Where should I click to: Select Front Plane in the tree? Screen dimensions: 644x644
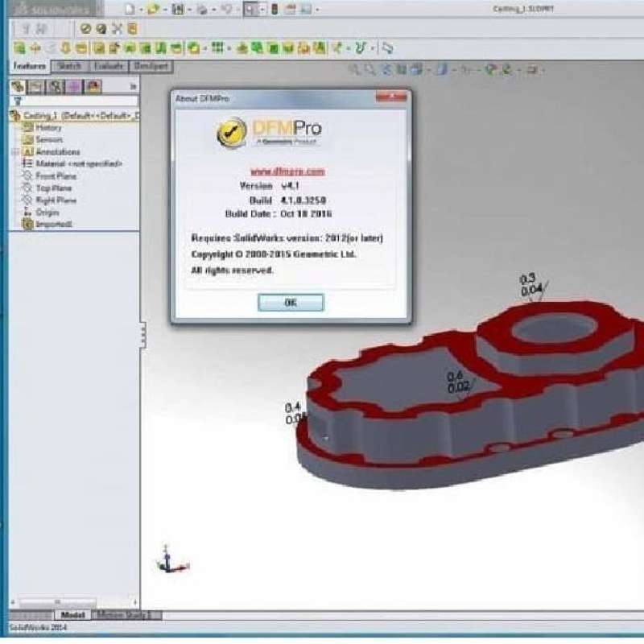pos(50,175)
